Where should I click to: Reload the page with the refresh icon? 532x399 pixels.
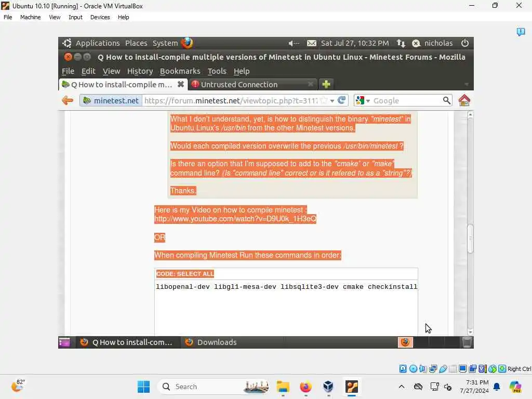click(342, 100)
